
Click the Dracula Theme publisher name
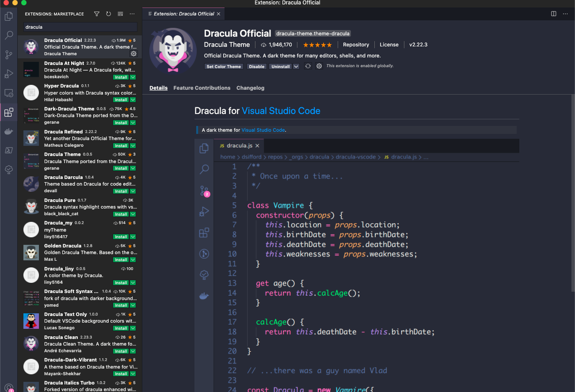click(x=227, y=45)
